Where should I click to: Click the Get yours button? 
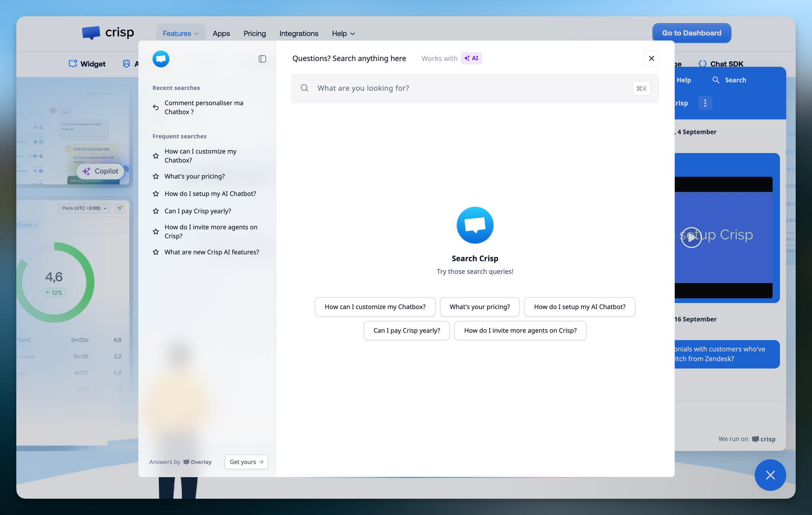tap(246, 462)
